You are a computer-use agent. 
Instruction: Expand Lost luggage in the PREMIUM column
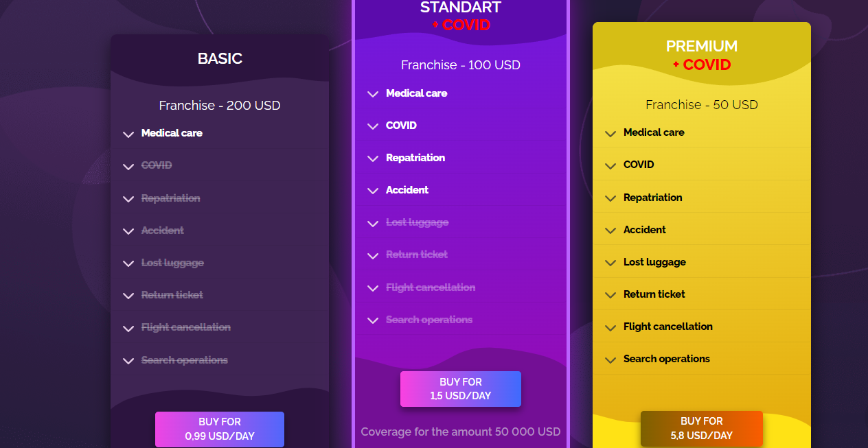pyautogui.click(x=654, y=261)
